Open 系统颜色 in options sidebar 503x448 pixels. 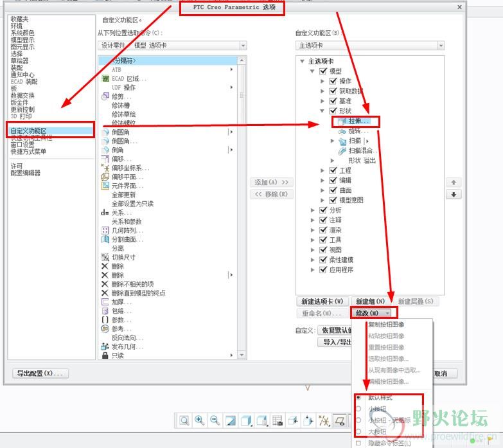pyautogui.click(x=22, y=33)
